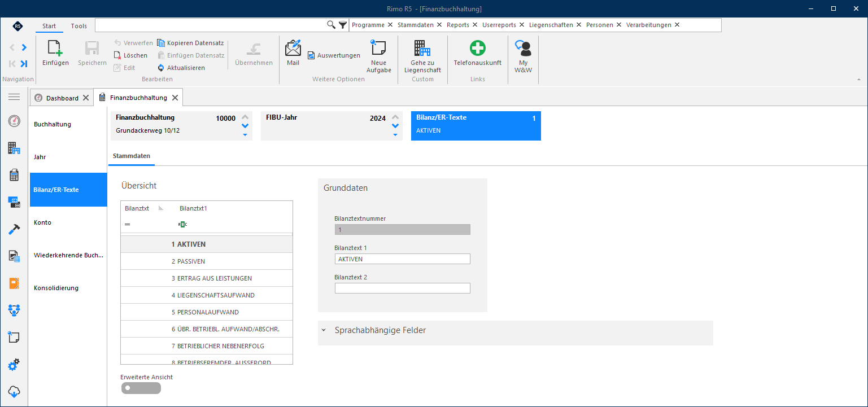Sort by the Bilanztxt1 column header
The image size is (868, 407).
[193, 208]
